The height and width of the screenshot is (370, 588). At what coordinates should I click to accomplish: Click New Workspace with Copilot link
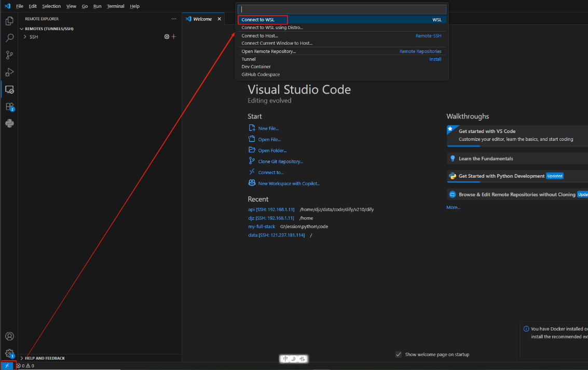tap(289, 183)
